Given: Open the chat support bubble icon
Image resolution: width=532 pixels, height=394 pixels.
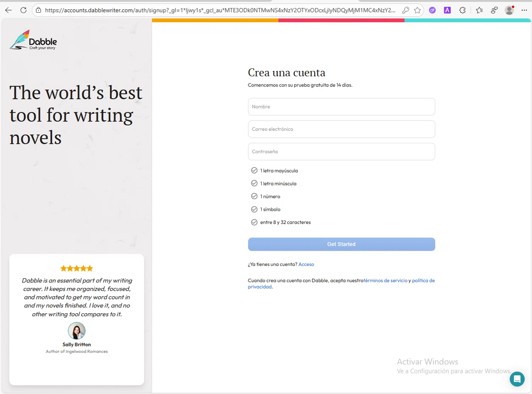Looking at the screenshot, I should pyautogui.click(x=517, y=379).
